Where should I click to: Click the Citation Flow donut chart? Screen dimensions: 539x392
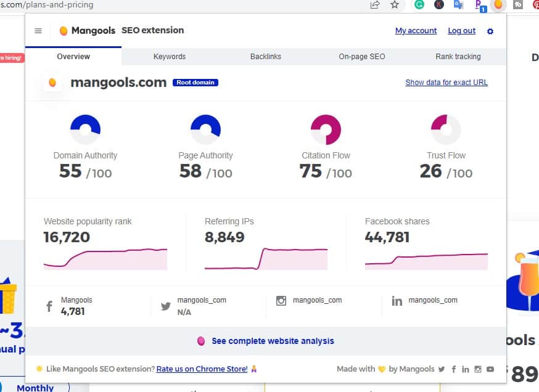pyautogui.click(x=326, y=129)
